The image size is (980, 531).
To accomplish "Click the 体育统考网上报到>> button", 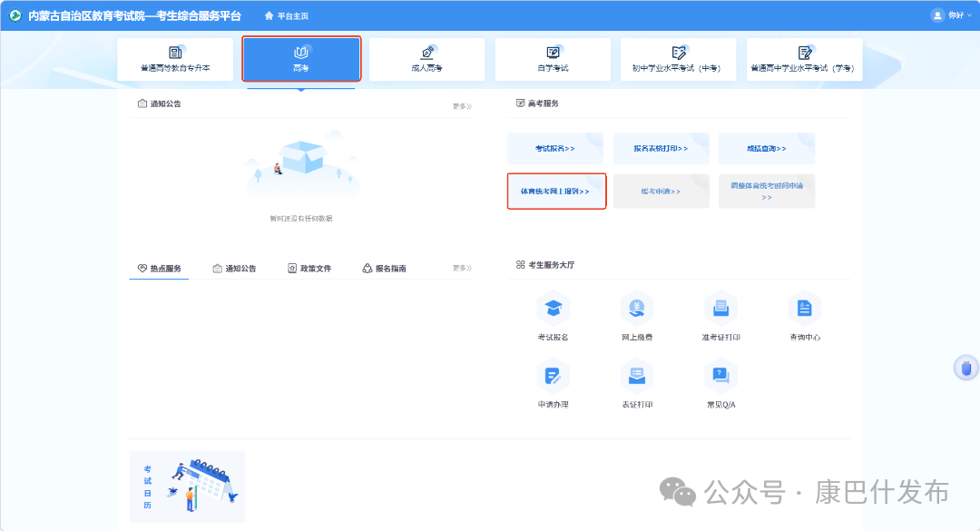I will tap(556, 192).
